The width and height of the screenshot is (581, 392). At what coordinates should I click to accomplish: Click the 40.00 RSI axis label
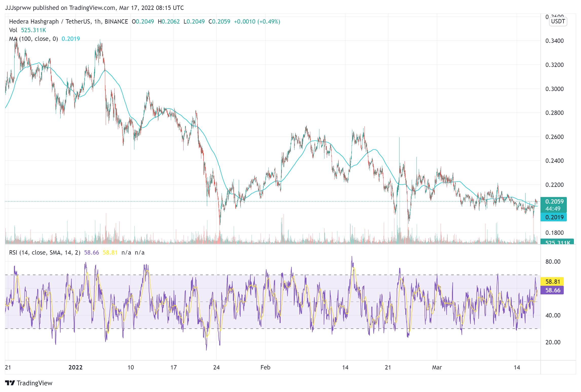tap(553, 315)
